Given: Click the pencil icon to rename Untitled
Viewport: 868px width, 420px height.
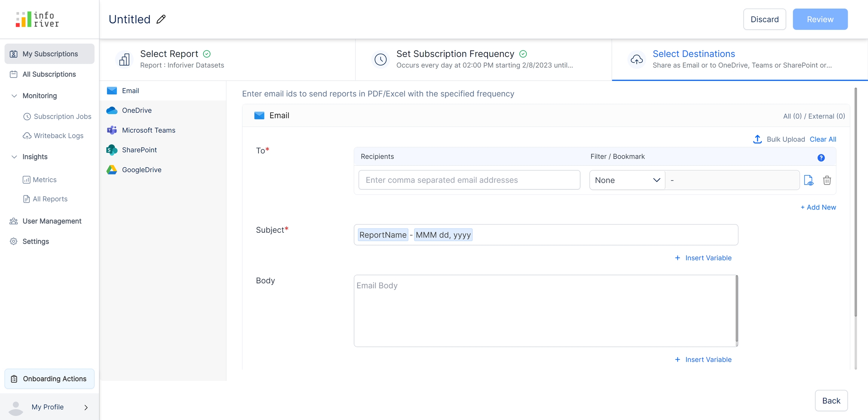Looking at the screenshot, I should 161,19.
